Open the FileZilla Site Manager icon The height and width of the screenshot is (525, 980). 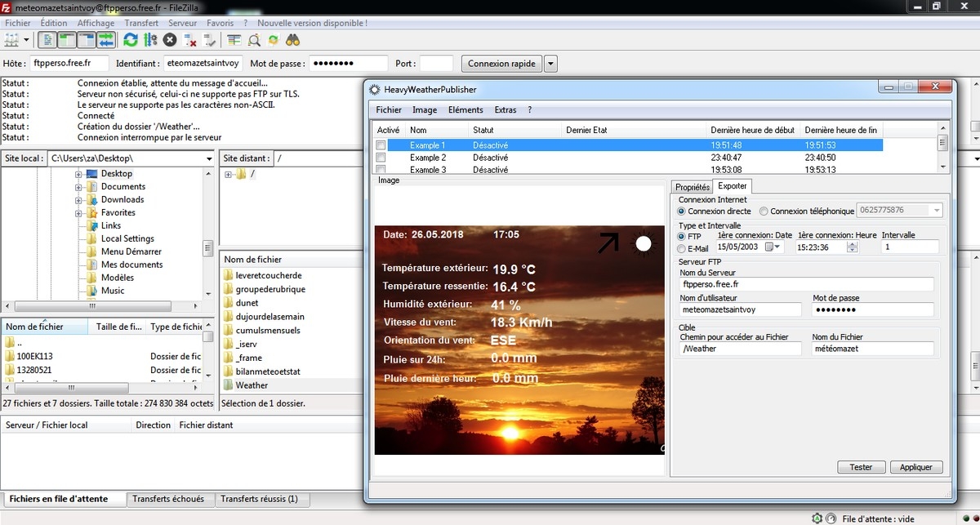pyautogui.click(x=11, y=39)
